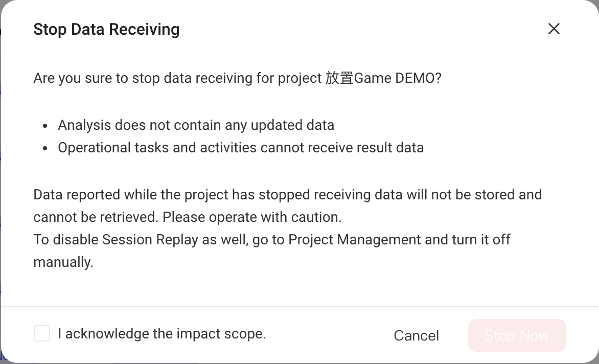Click the 'Analysis does not contain' bullet text
The image size is (599, 364).
point(196,125)
